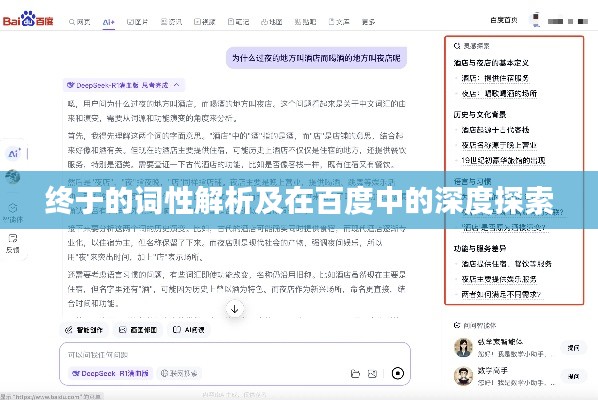Toggle the web search option in input box
This screenshot has height=400, width=598.
click(179, 373)
